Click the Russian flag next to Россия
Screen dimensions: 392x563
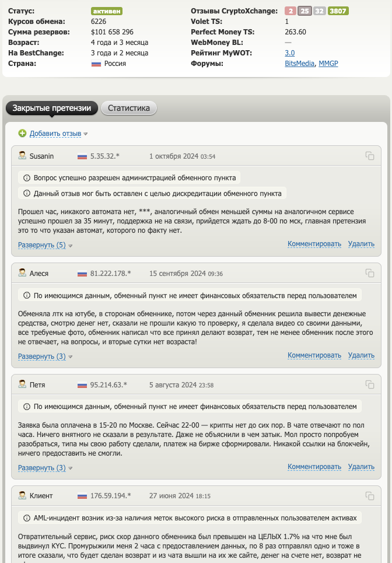pyautogui.click(x=96, y=64)
